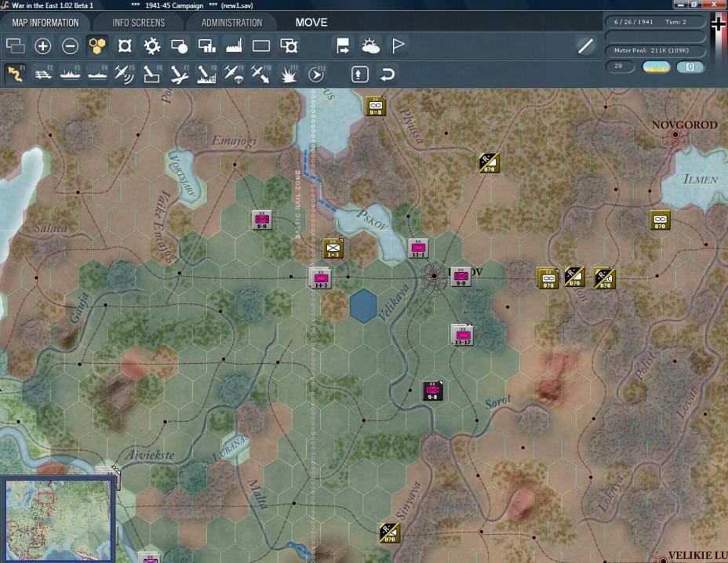Click the number 28 indicator
Image resolution: width=728 pixels, height=563 pixels.
coord(620,67)
